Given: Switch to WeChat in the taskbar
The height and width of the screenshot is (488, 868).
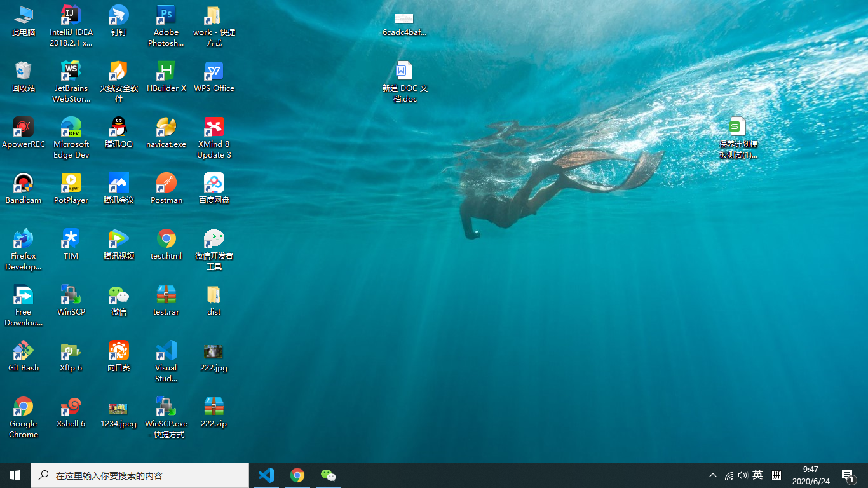Looking at the screenshot, I should [328, 475].
